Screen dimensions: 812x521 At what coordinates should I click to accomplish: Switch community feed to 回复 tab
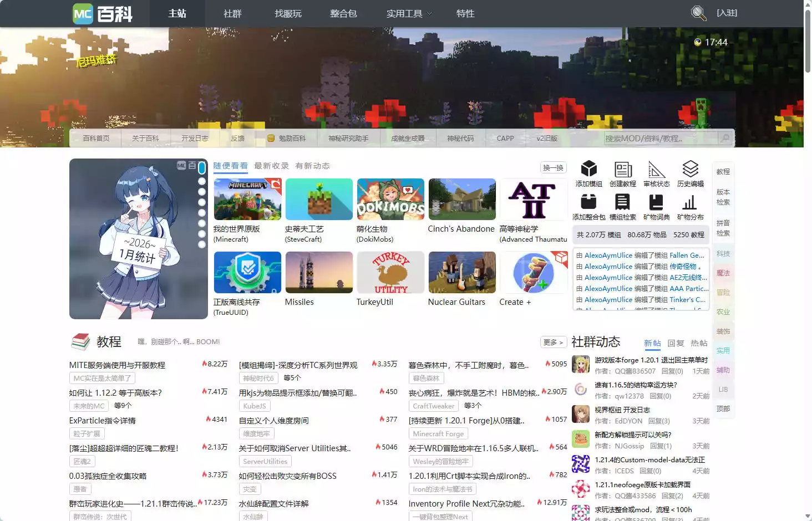click(x=676, y=343)
